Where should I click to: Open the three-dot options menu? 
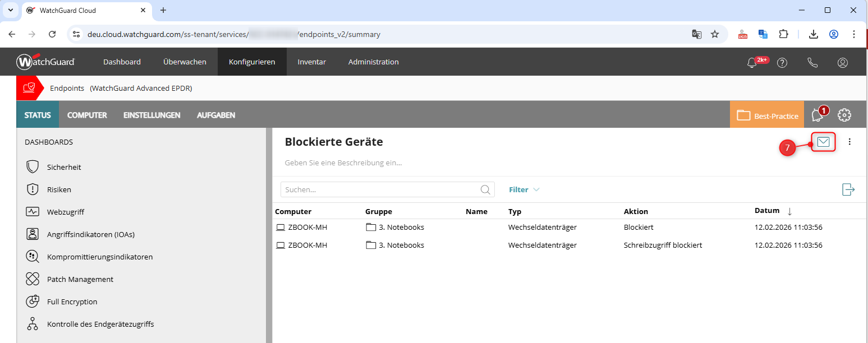pos(849,142)
